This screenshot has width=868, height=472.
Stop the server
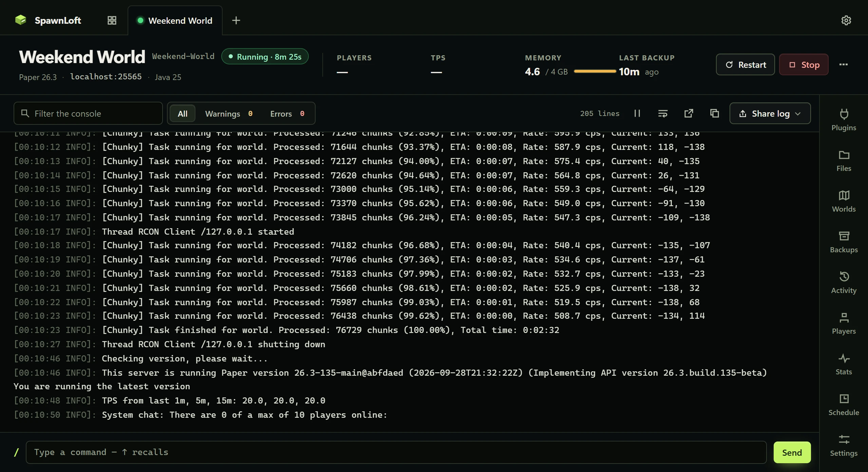coord(804,64)
